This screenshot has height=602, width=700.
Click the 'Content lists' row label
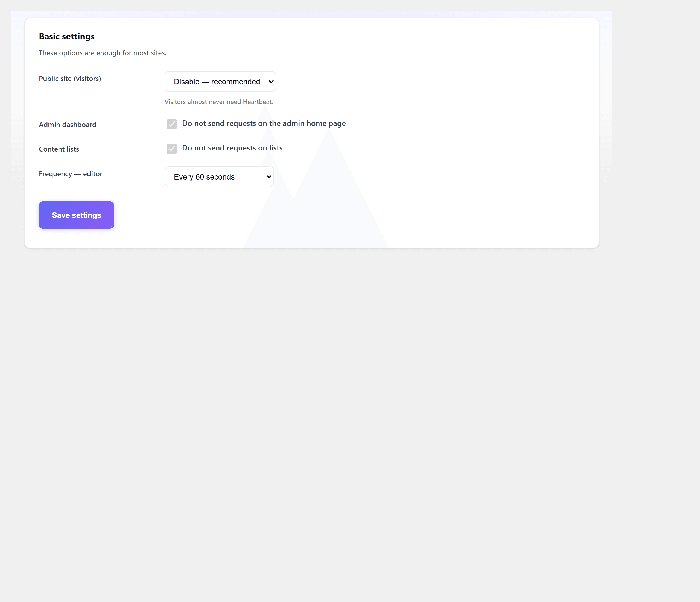pyautogui.click(x=59, y=149)
